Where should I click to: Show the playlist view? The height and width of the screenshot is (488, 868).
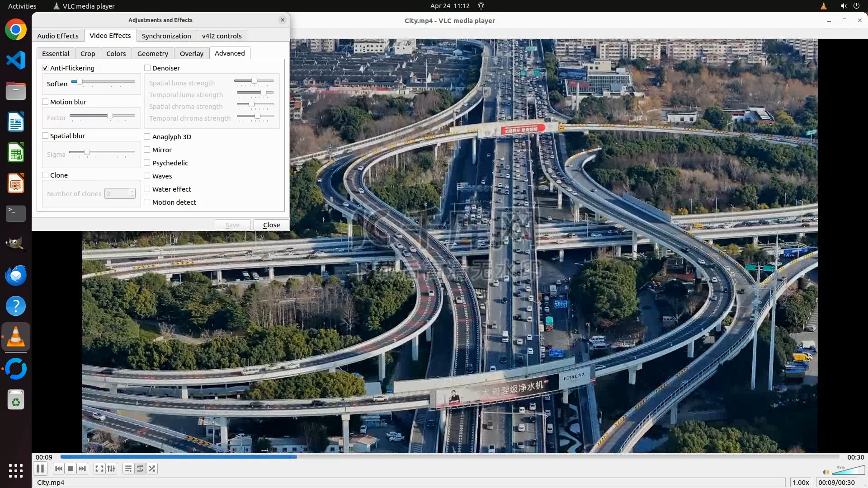pyautogui.click(x=128, y=469)
